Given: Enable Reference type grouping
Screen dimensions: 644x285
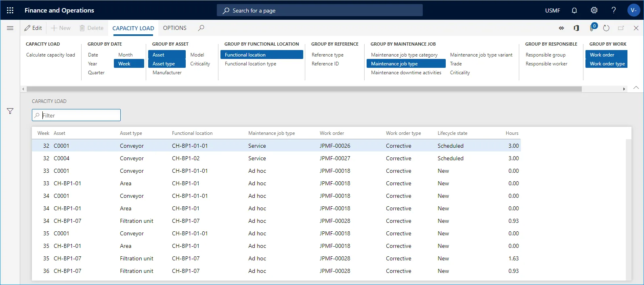Looking at the screenshot, I should 327,55.
